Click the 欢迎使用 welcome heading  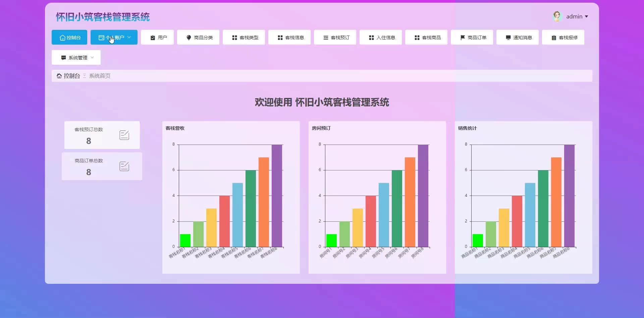[322, 102]
